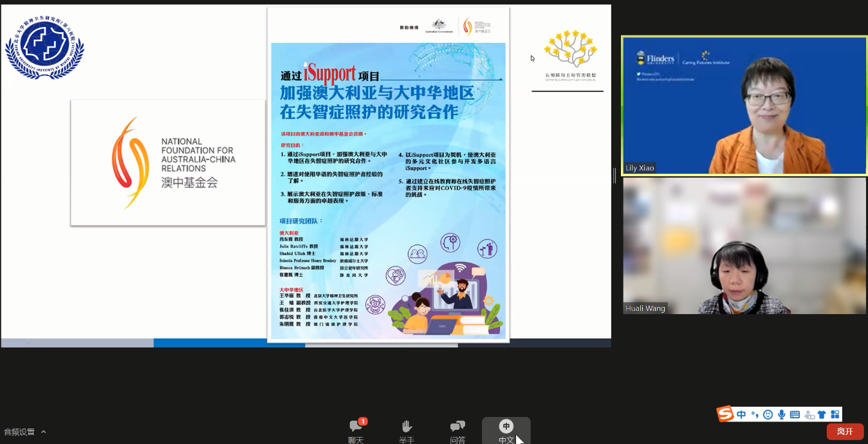The width and height of the screenshot is (868, 444).
Task: Click the blue institute seal logo
Action: [44, 47]
